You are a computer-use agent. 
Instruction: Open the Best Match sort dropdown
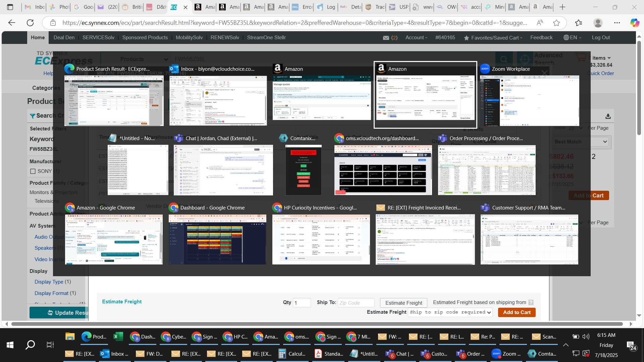(581, 142)
